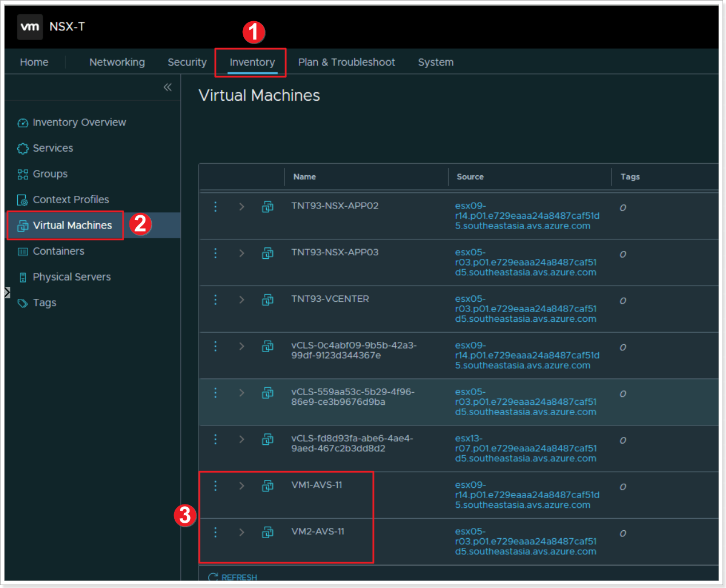Open actions menu for TNT93-VCENTER

click(x=215, y=299)
